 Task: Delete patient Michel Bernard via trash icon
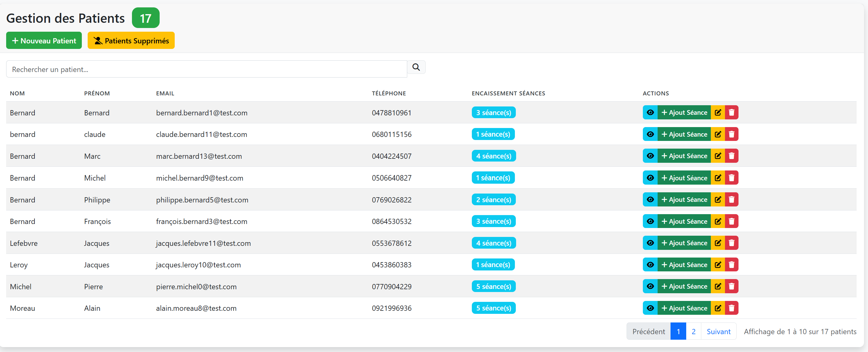click(731, 178)
